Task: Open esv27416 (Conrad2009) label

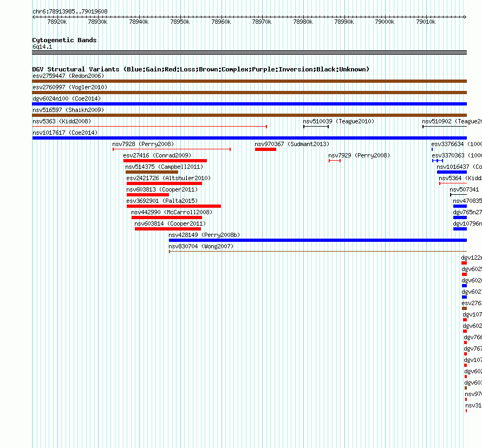Action: click(x=157, y=155)
